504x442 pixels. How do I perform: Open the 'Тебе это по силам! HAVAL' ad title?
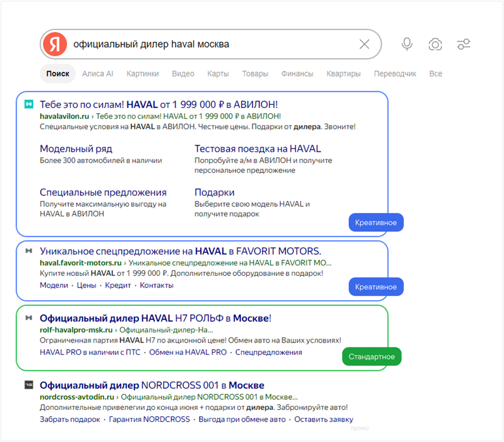point(159,105)
